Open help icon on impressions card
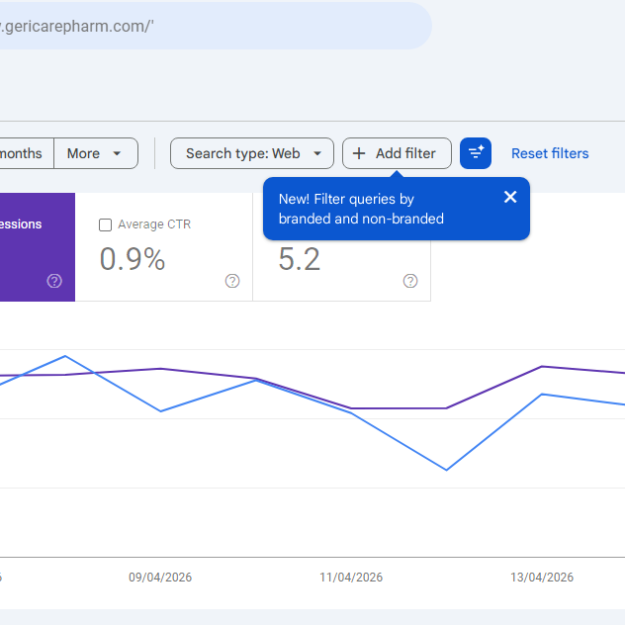The height and width of the screenshot is (625, 625). [54, 281]
